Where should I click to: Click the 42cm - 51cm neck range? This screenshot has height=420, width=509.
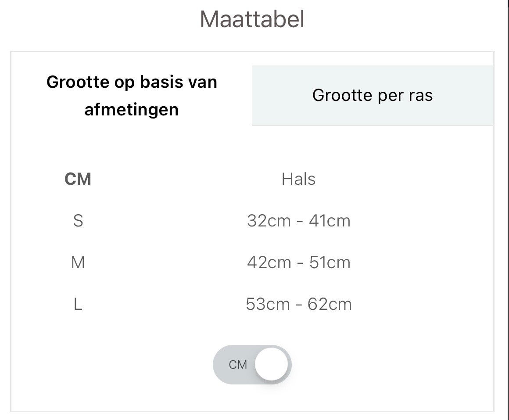coord(298,262)
